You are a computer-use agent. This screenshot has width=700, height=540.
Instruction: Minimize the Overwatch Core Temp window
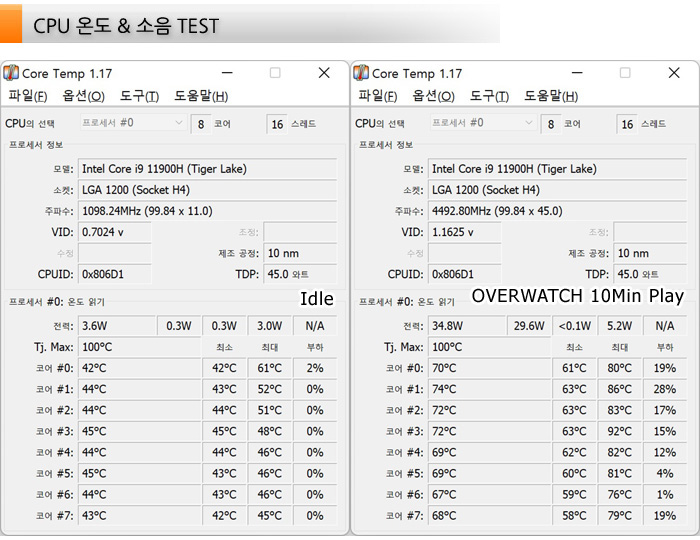pos(577,73)
